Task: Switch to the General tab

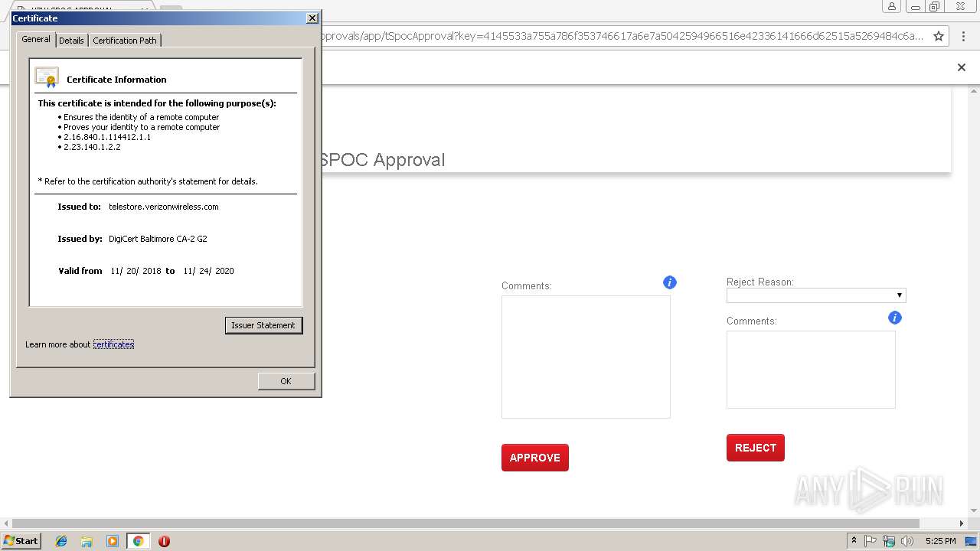Action: click(36, 39)
